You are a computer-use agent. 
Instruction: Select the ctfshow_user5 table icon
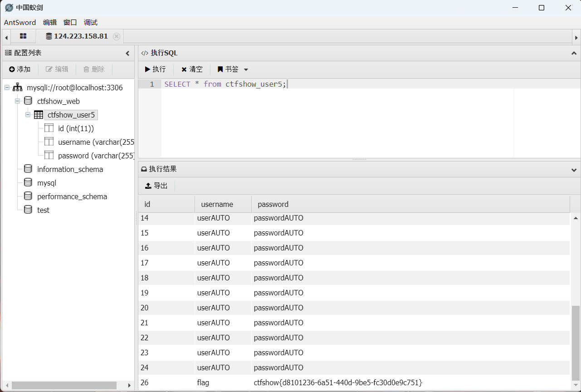tap(39, 114)
